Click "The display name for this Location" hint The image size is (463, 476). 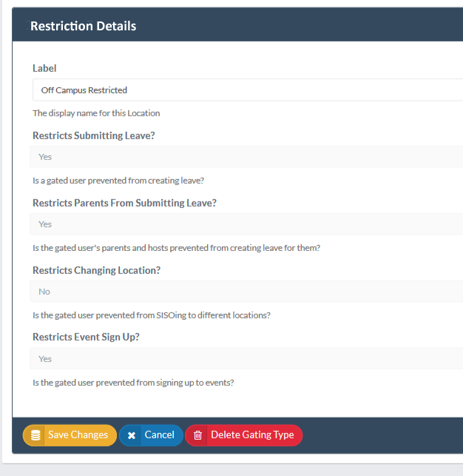[96, 113]
